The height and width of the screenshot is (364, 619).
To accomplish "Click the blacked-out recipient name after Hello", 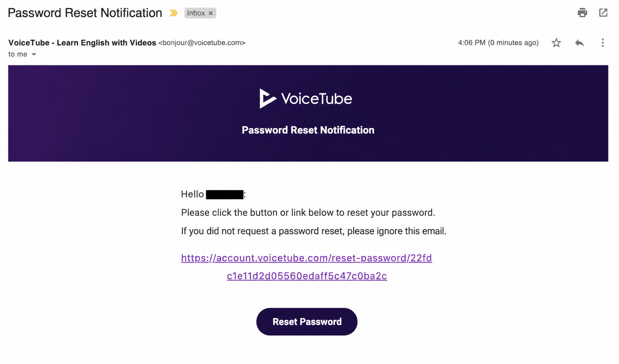I will 225,194.
